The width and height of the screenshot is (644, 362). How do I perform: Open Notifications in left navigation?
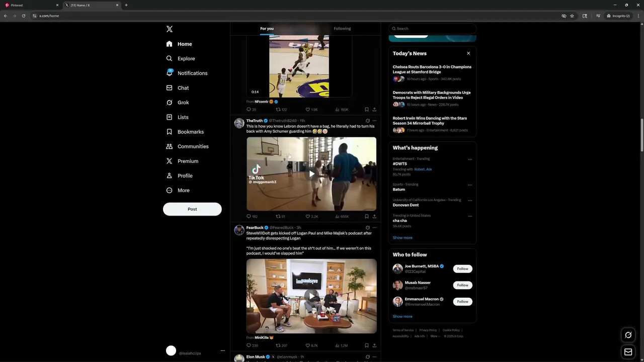tap(187, 73)
